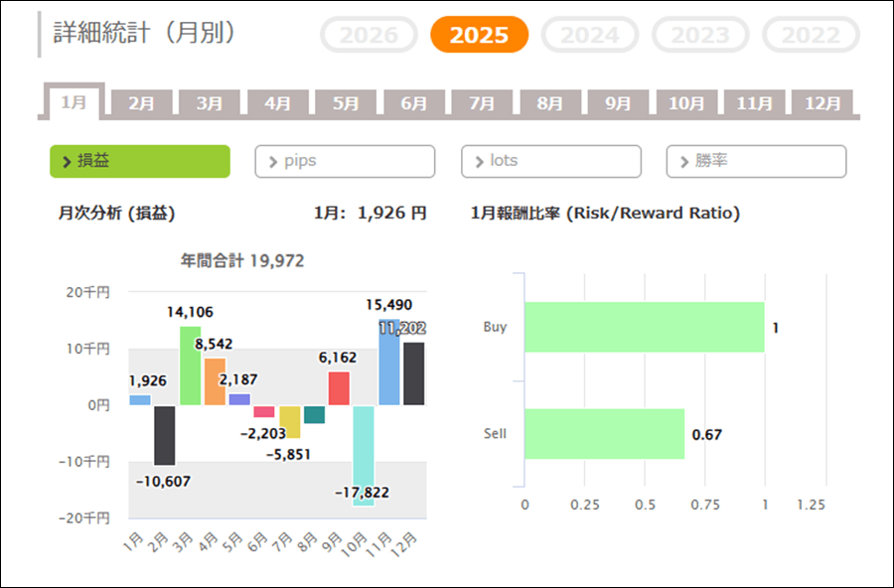Show the 勝率 statistics view
This screenshot has height=588, width=894.
757,161
